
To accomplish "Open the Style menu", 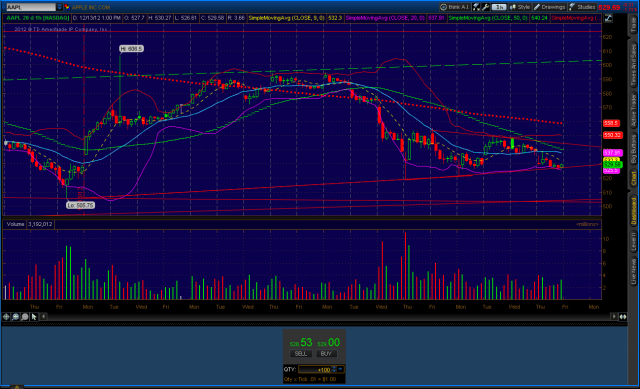I will tap(520, 7).
